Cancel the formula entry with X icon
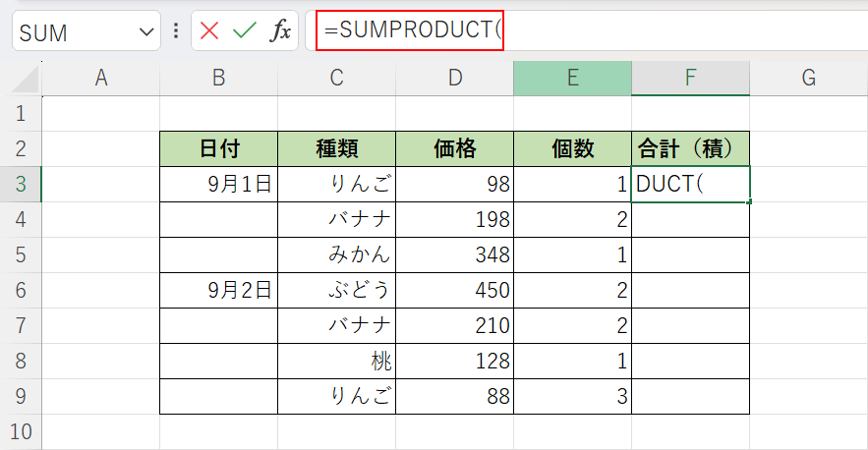 pyautogui.click(x=209, y=31)
